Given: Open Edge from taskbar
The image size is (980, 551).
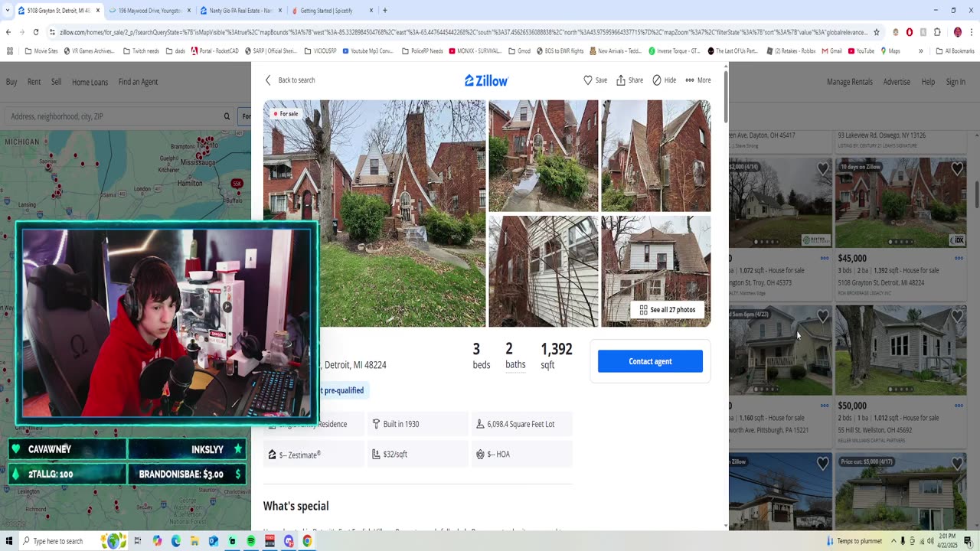Looking at the screenshot, I should 176,541.
